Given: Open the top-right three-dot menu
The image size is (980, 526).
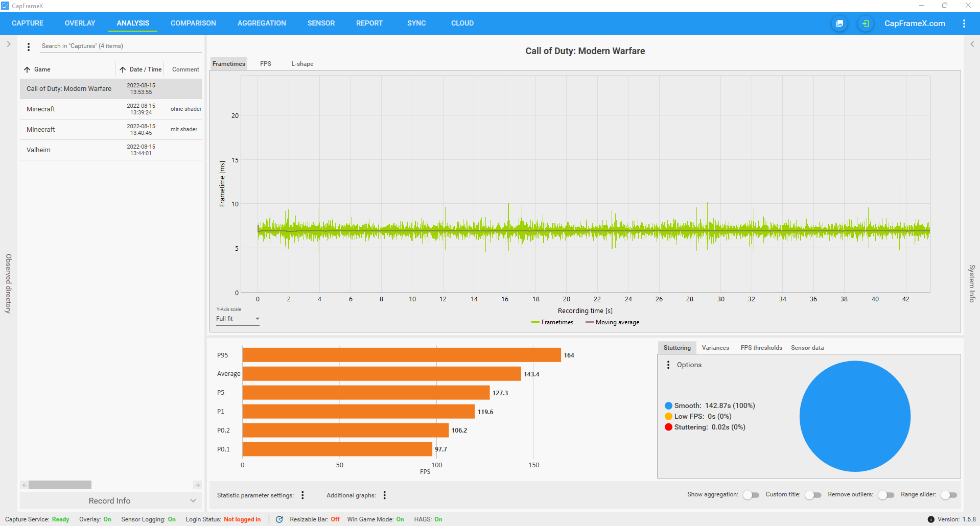Looking at the screenshot, I should 964,23.
